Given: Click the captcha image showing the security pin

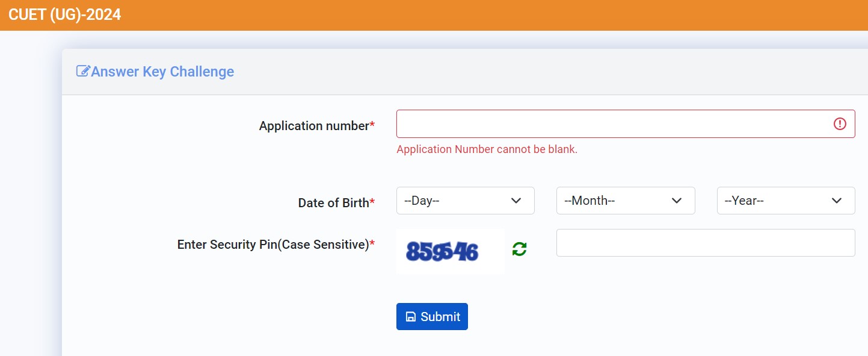Looking at the screenshot, I should [x=450, y=251].
